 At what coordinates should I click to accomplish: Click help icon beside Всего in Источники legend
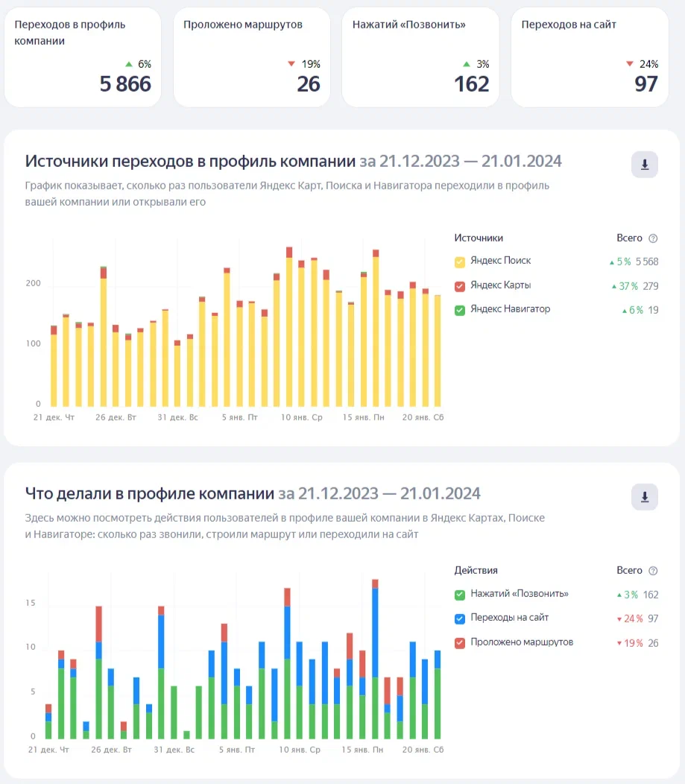[653, 238]
